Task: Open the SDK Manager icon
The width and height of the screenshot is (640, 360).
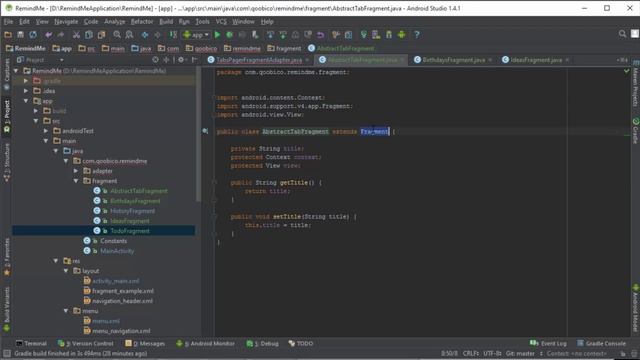Action: click(x=389, y=35)
